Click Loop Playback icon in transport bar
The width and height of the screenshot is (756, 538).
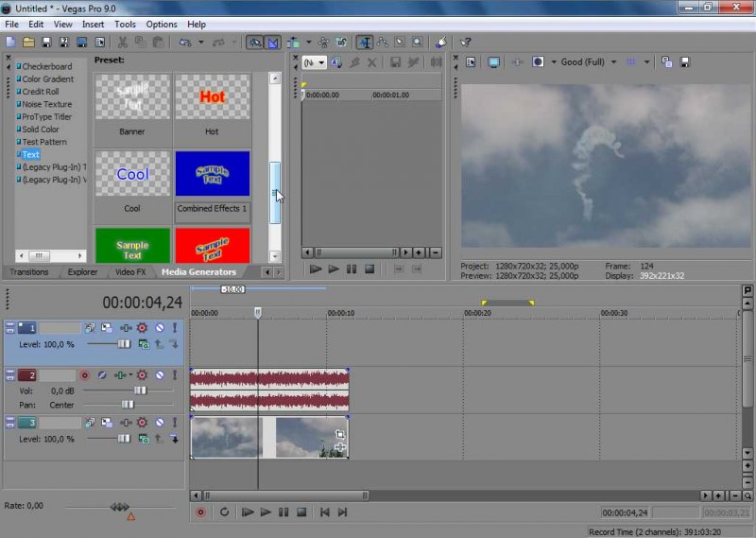[224, 512]
